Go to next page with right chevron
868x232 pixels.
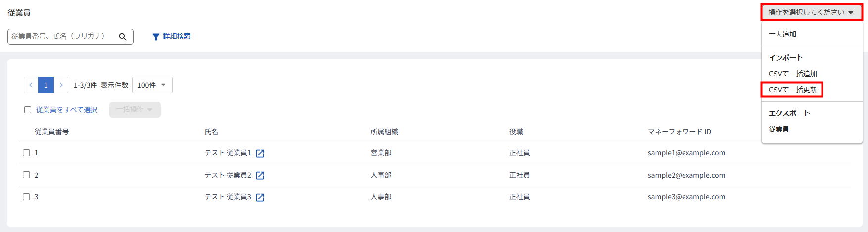(61, 85)
